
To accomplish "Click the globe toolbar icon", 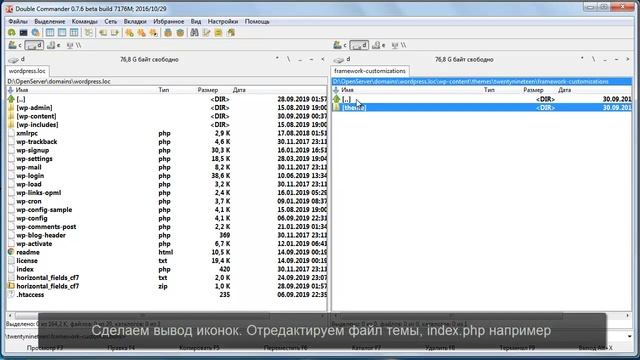I will 36,33.
